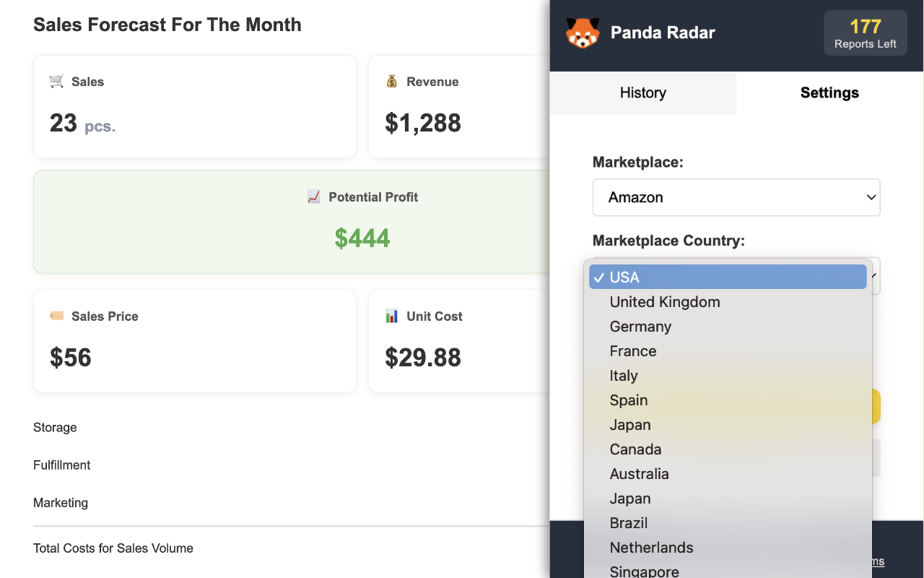Click the Sales Price tag icon
This screenshot has width=924, height=578.
(56, 316)
